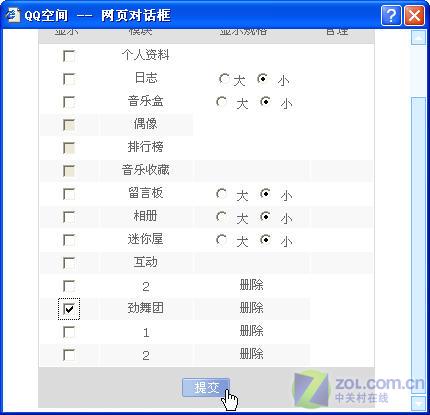The image size is (430, 415).
Task: Check the 互动 module checkbox
Action: 69,263
